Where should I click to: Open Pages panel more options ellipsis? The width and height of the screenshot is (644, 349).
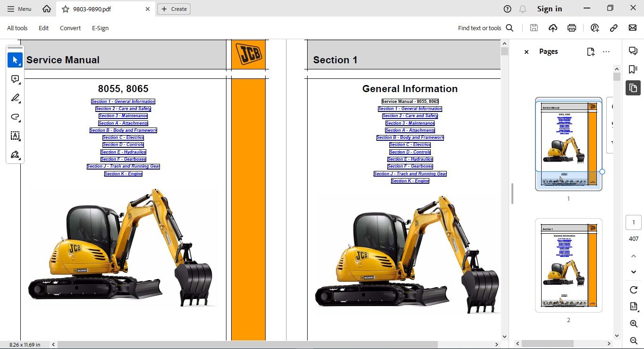pos(607,52)
